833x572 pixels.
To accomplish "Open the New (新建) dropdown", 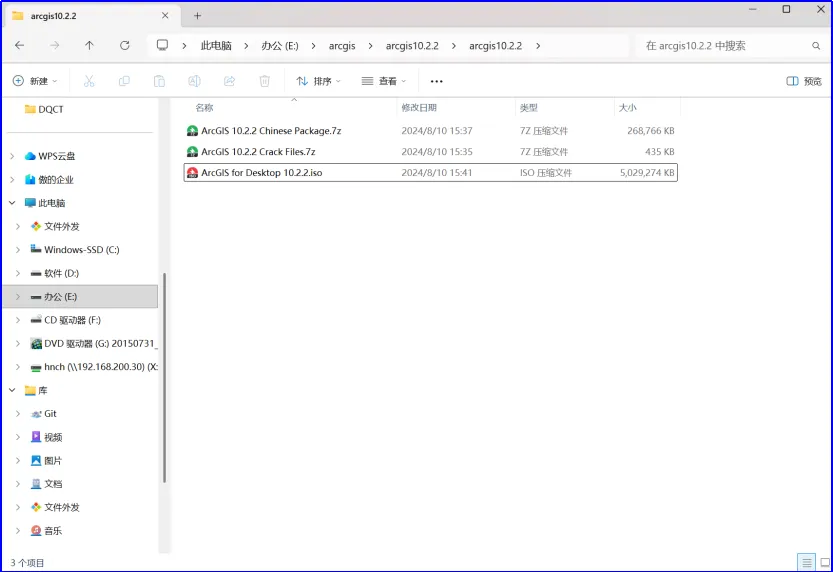I will click(35, 81).
